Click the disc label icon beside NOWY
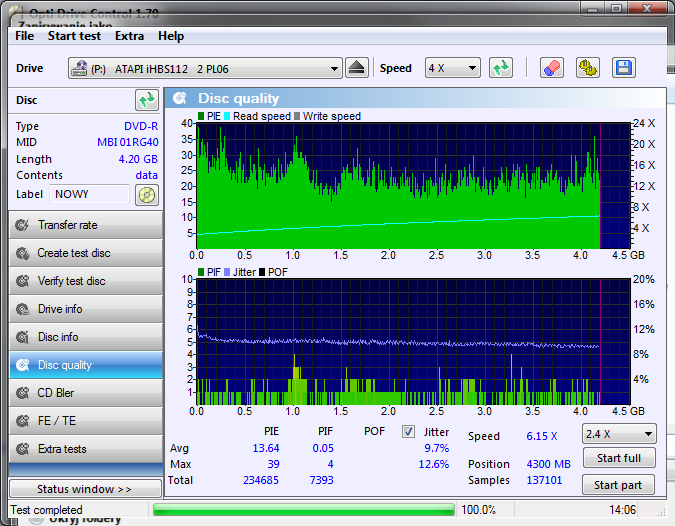The image size is (675, 526). click(147, 195)
